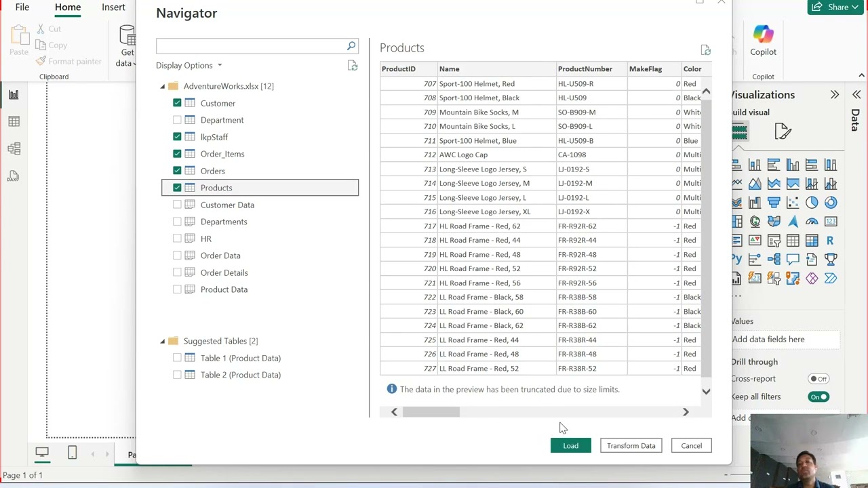Select the funnel chart visual
The height and width of the screenshot is (488, 868).
pyautogui.click(x=774, y=203)
